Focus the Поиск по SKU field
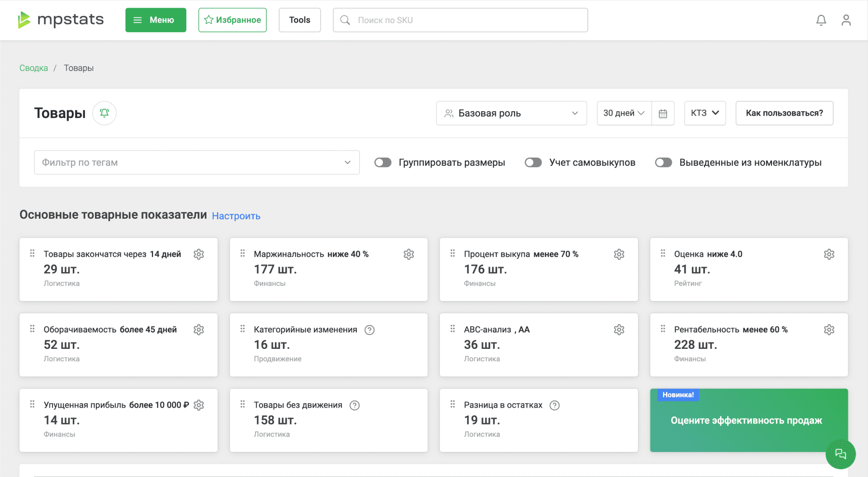868x477 pixels. 461,20
